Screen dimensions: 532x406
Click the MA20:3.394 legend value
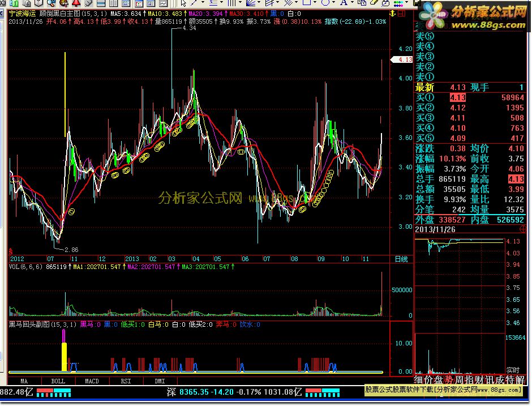coord(205,14)
